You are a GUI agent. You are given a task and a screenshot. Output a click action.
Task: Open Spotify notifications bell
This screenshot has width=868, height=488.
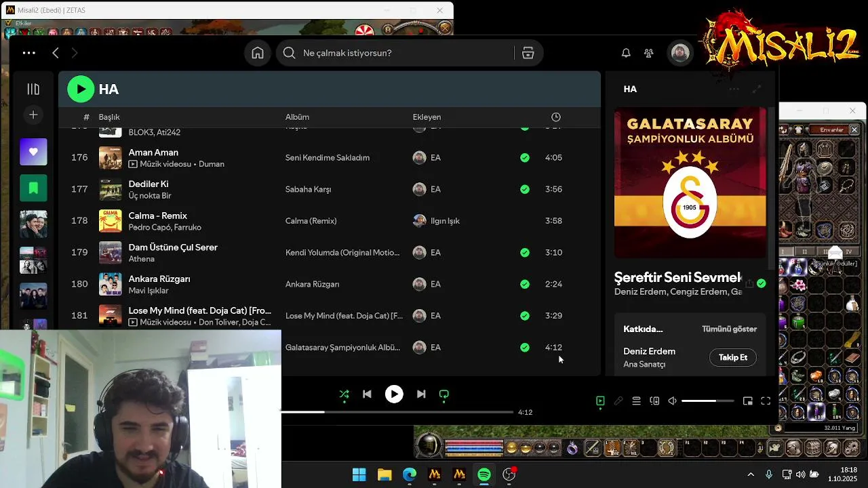626,53
